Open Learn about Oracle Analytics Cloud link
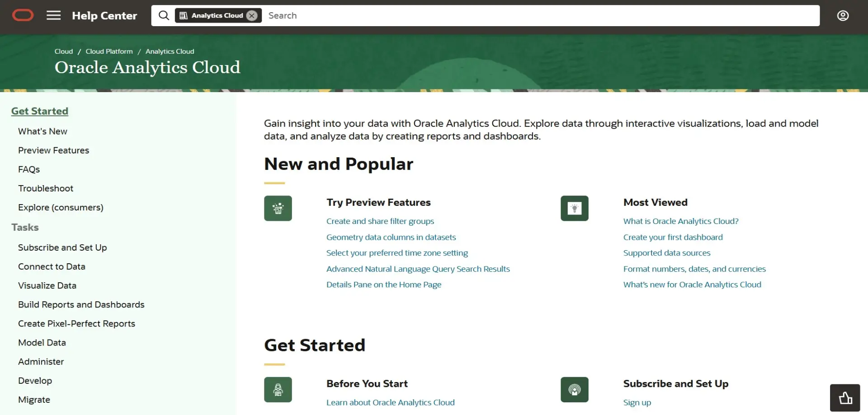868x415 pixels. [x=391, y=402]
